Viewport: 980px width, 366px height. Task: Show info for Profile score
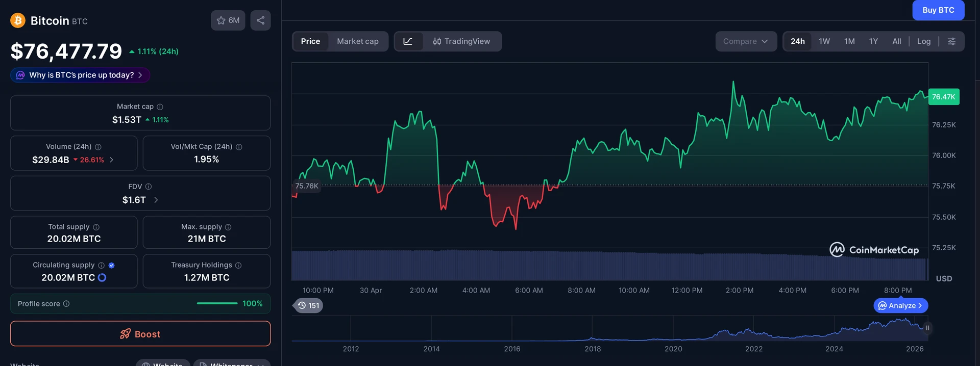[66, 304]
